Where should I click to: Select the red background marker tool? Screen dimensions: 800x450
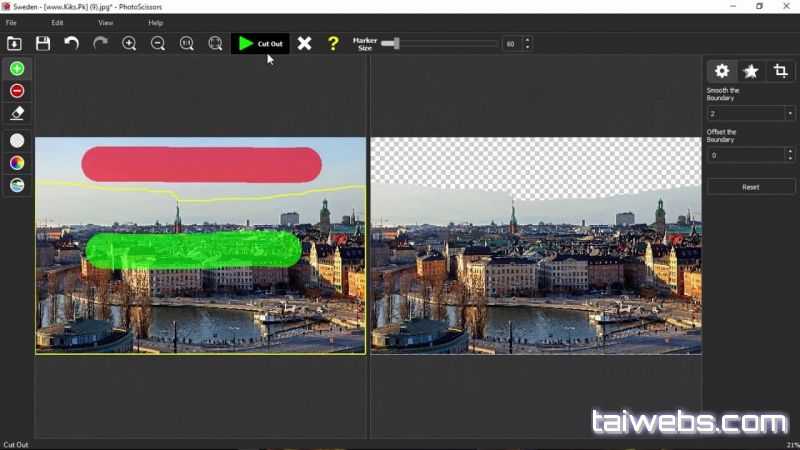(17, 91)
